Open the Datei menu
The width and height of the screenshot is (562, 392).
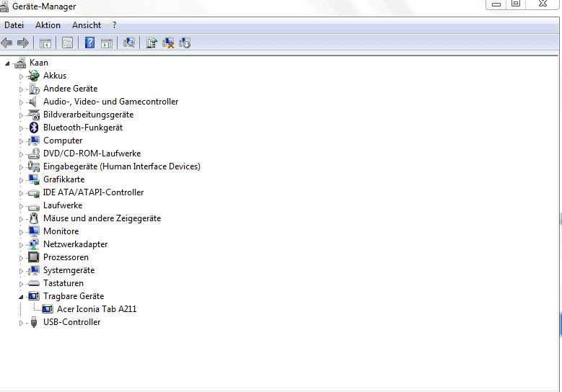click(x=14, y=25)
